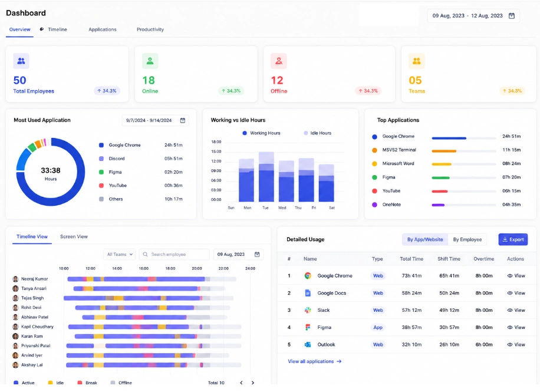
Task: Click the Search employee input field
Action: click(x=174, y=254)
